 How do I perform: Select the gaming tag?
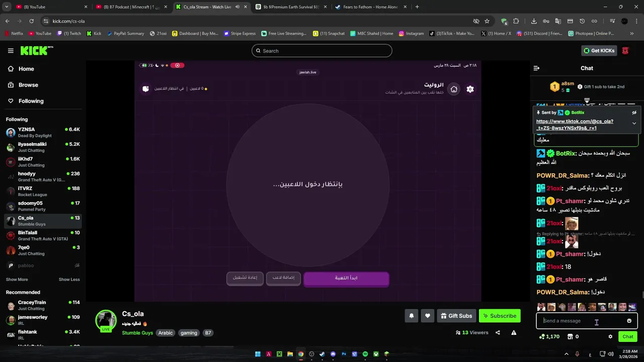[x=189, y=333]
